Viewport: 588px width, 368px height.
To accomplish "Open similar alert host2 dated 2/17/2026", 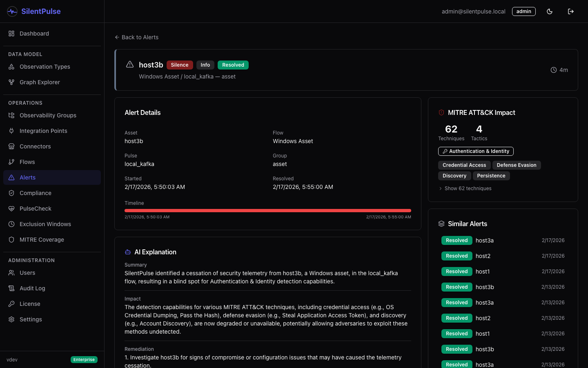I will tap(503, 256).
